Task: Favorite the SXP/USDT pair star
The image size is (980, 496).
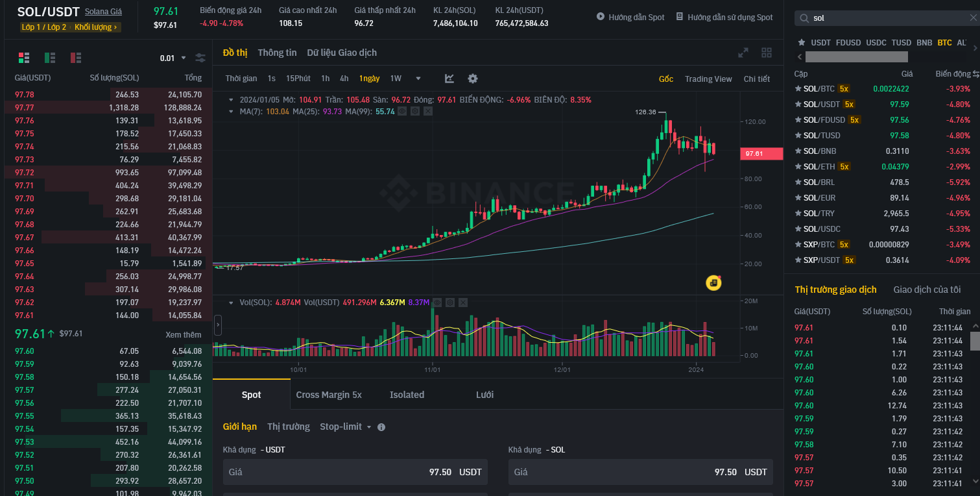Action: pos(798,260)
